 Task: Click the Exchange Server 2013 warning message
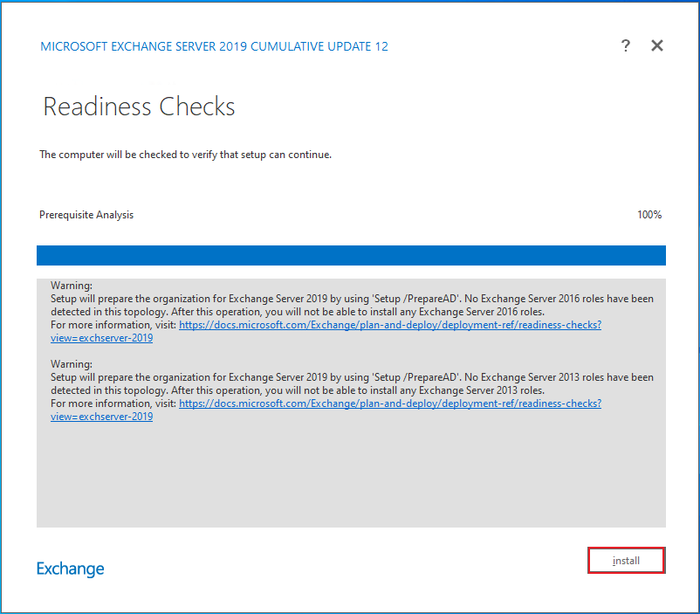coord(352,384)
